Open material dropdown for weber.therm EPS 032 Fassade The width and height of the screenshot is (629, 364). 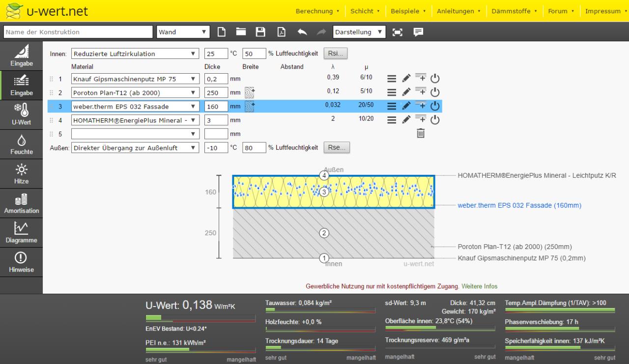[135, 106]
